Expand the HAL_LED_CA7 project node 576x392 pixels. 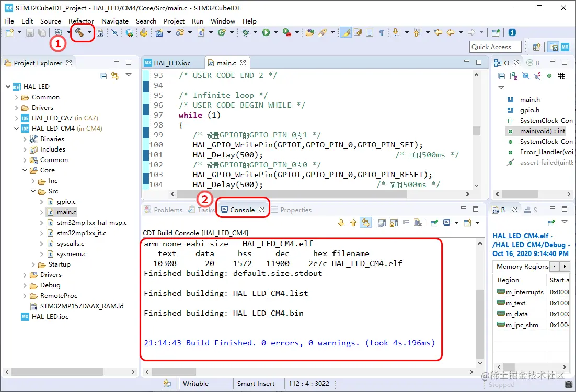(16, 118)
